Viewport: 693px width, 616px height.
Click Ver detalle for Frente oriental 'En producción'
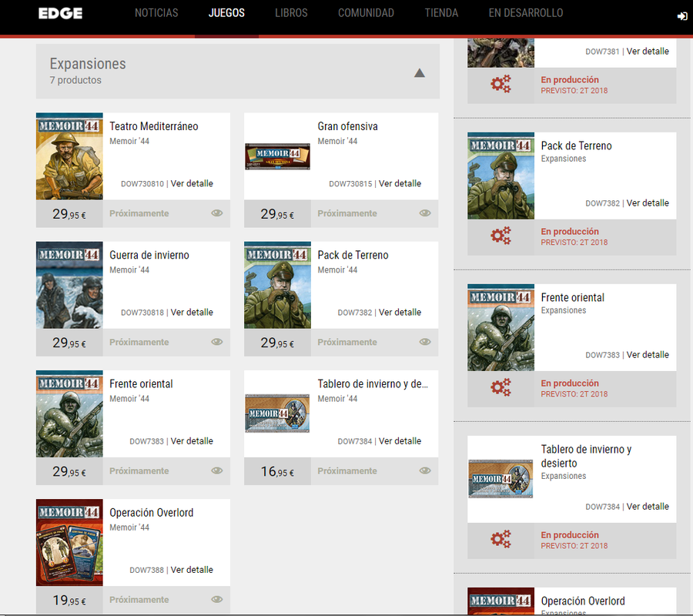[x=648, y=354]
